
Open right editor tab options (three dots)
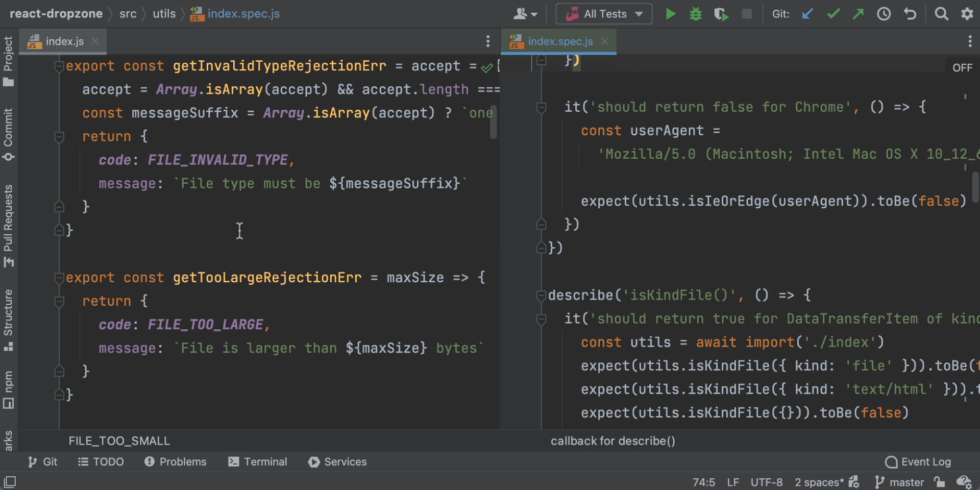[970, 41]
